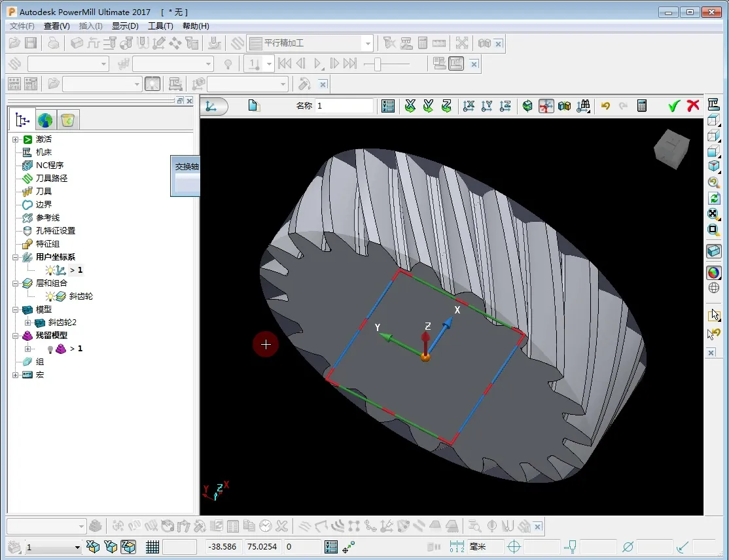Click the green checkmark accept button

coord(674,106)
